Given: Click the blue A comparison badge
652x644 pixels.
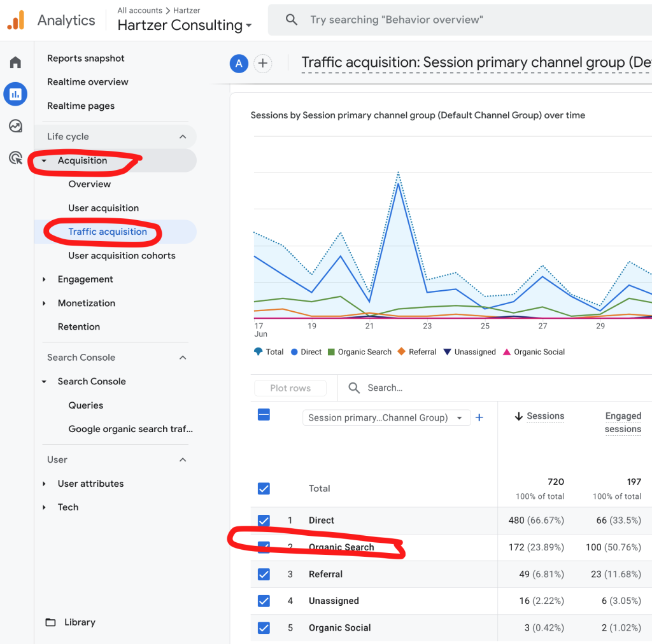Looking at the screenshot, I should coord(239,64).
